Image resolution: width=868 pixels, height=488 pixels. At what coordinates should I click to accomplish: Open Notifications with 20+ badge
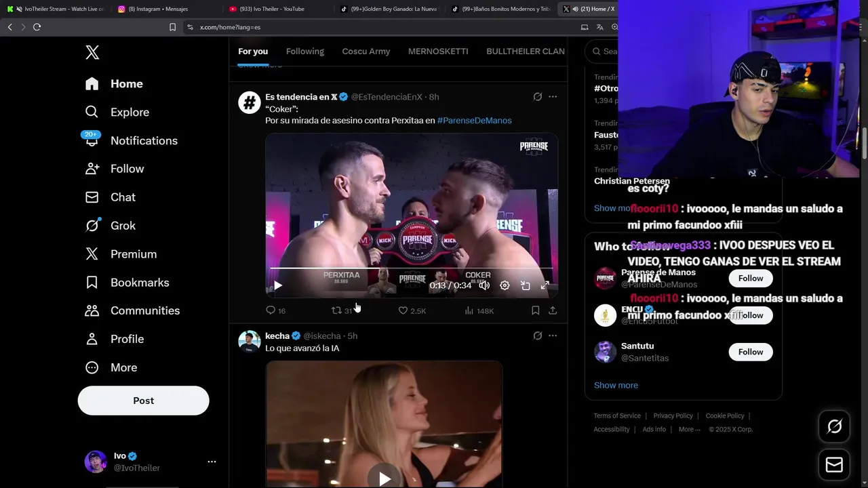(131, 140)
